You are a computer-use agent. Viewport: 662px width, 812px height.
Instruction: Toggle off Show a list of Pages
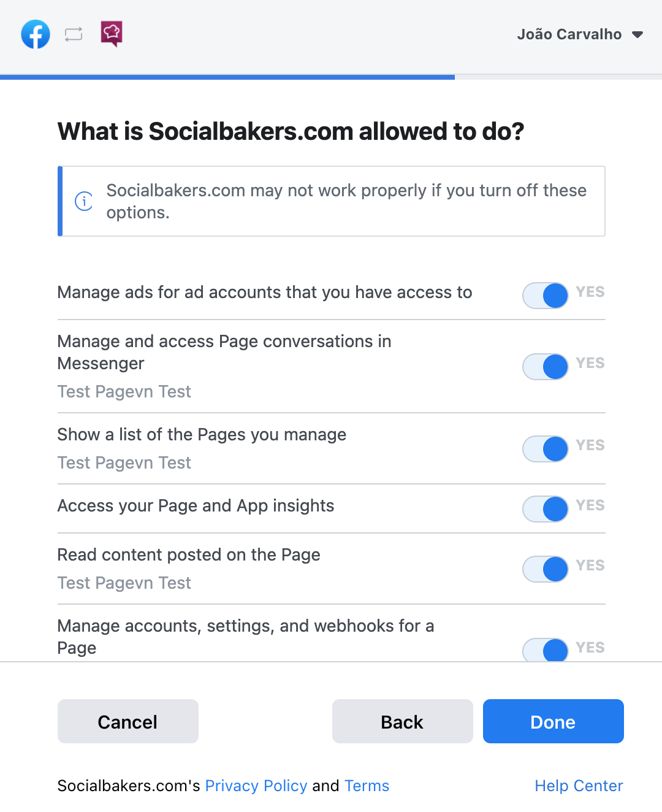pos(546,449)
